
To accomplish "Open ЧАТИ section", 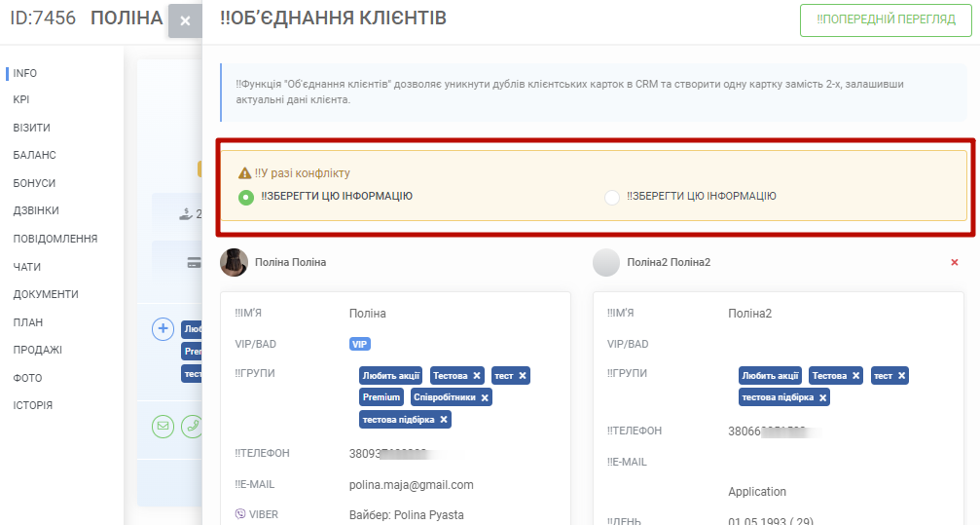I will tap(27, 267).
